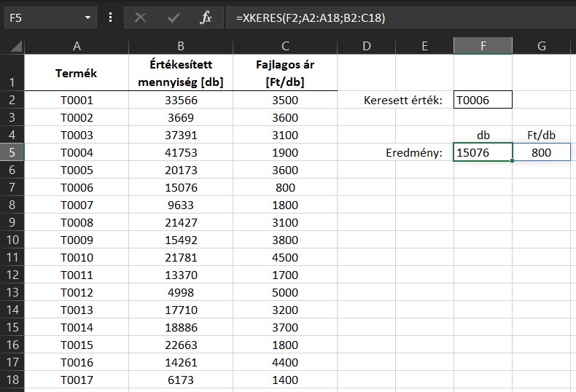Select column B header
Image resolution: width=576 pixels, height=392 pixels.
(181, 46)
